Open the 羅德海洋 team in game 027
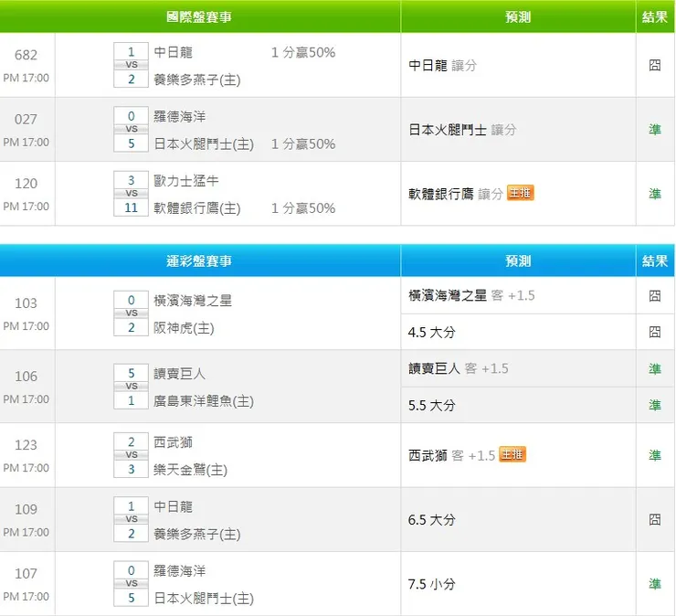Screen dimensions: 676x616 point(179,116)
